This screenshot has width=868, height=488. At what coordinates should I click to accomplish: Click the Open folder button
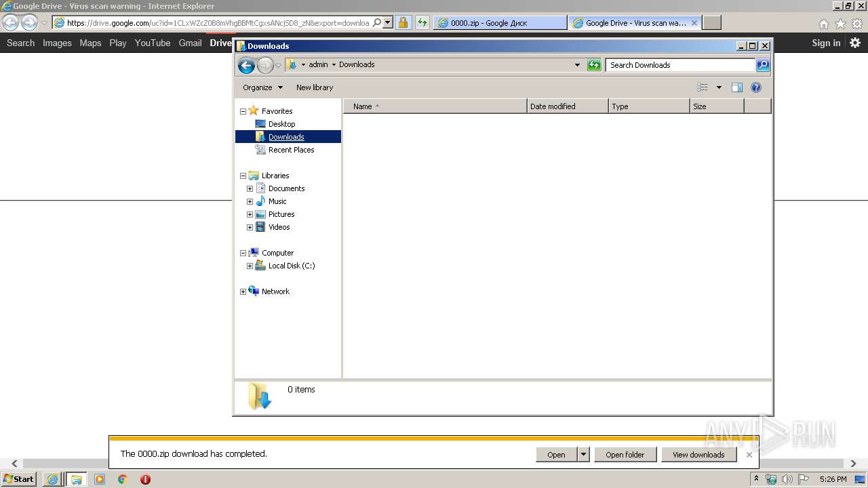[x=625, y=455]
